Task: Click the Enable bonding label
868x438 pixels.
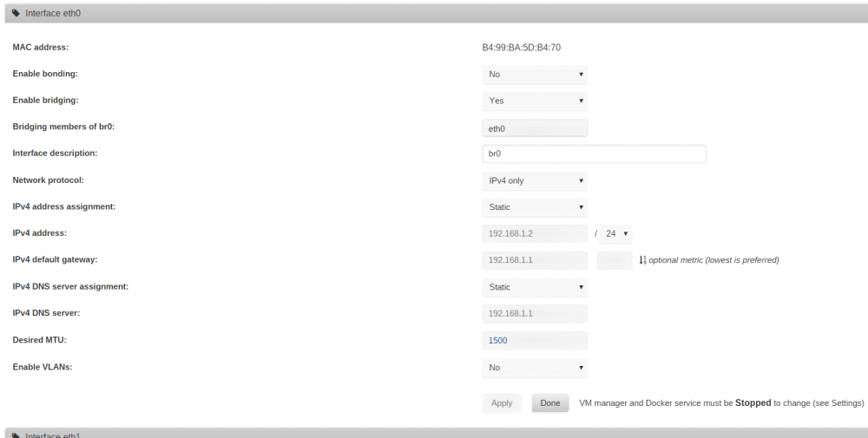Action: point(45,74)
